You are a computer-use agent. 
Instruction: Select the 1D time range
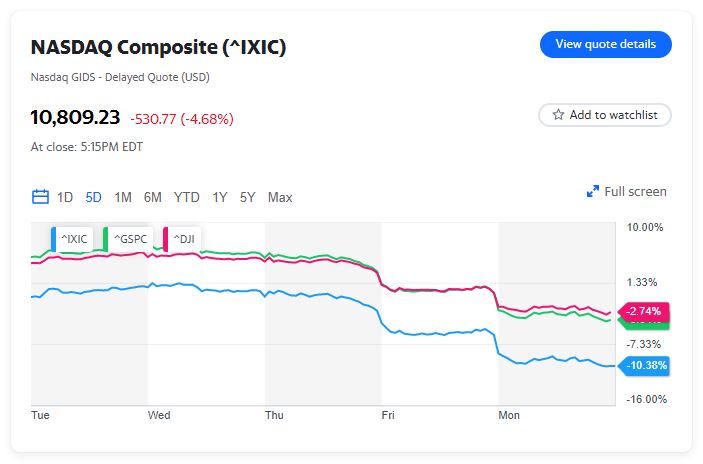point(65,197)
